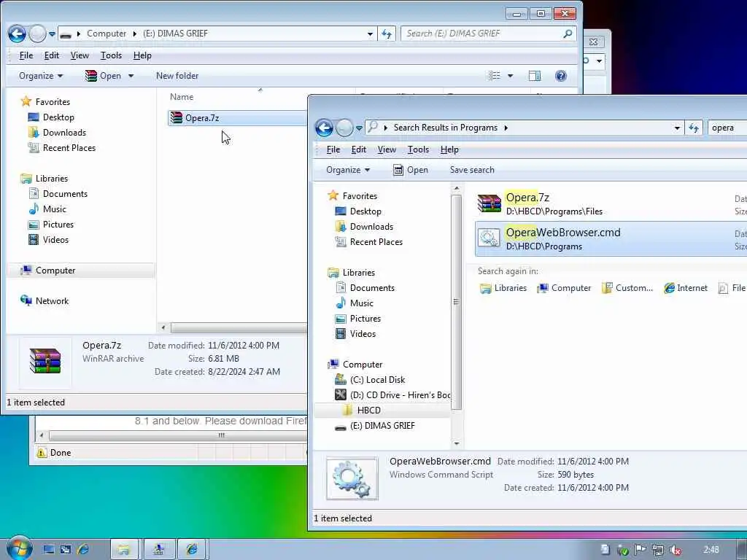Click refresh icon in Search Results window
This screenshot has width=747, height=560.
(x=694, y=128)
